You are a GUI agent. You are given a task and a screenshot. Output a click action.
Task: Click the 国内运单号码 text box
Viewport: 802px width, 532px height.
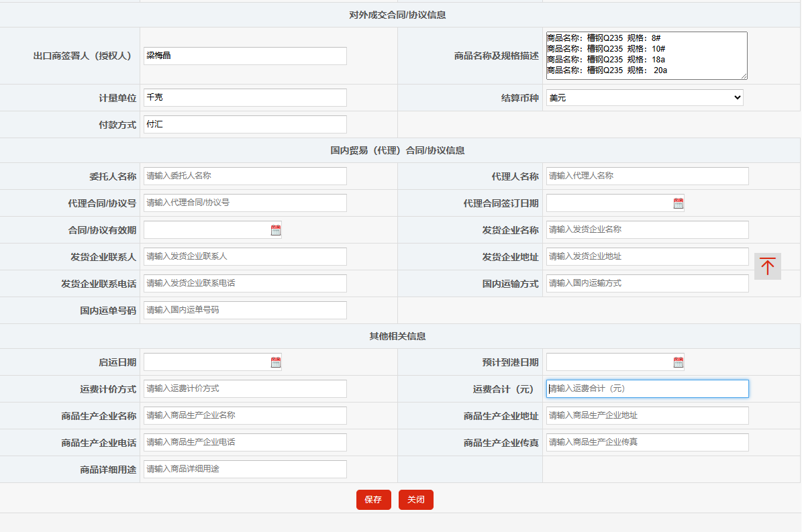coord(245,310)
